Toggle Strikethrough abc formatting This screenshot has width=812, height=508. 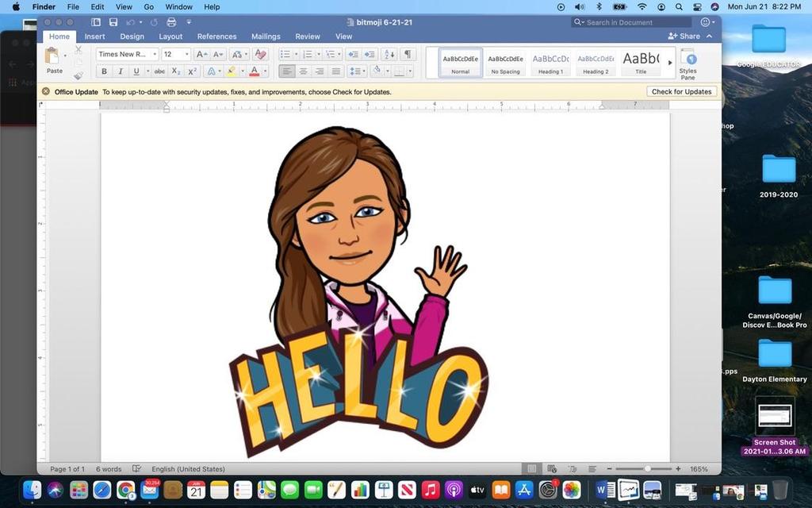pos(159,71)
